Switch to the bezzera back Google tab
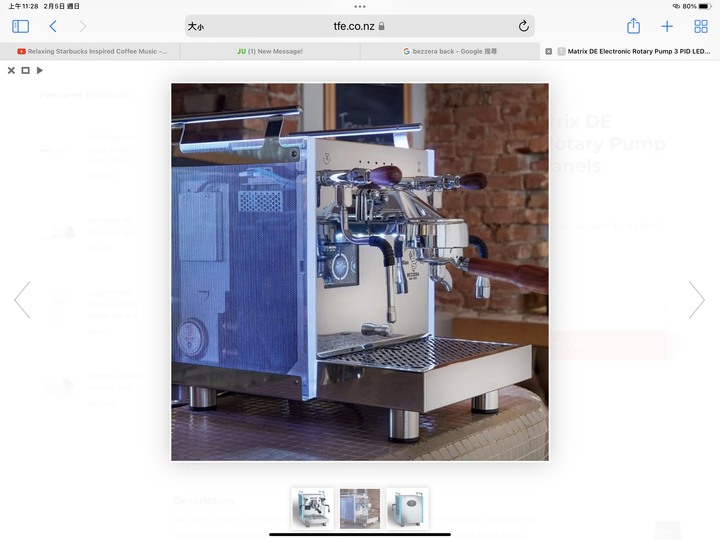This screenshot has width=720, height=540. click(450, 51)
